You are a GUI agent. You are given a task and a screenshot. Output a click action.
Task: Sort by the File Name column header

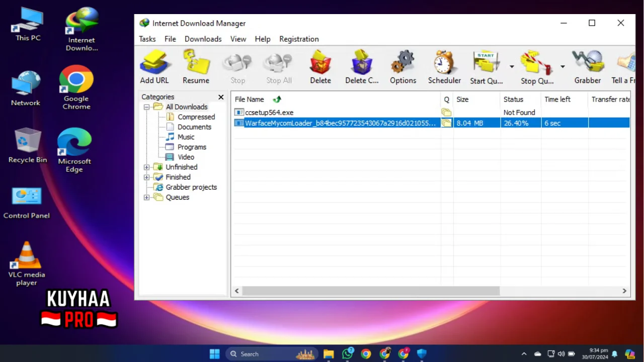coord(336,100)
